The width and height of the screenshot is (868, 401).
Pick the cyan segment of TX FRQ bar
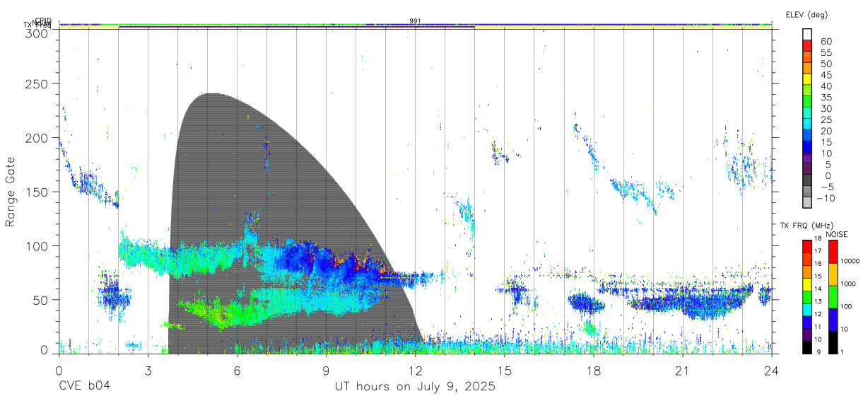[807, 308]
